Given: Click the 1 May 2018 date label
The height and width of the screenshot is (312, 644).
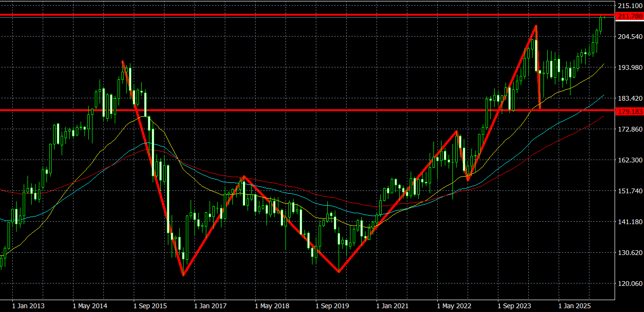Looking at the screenshot, I should tap(272, 306).
